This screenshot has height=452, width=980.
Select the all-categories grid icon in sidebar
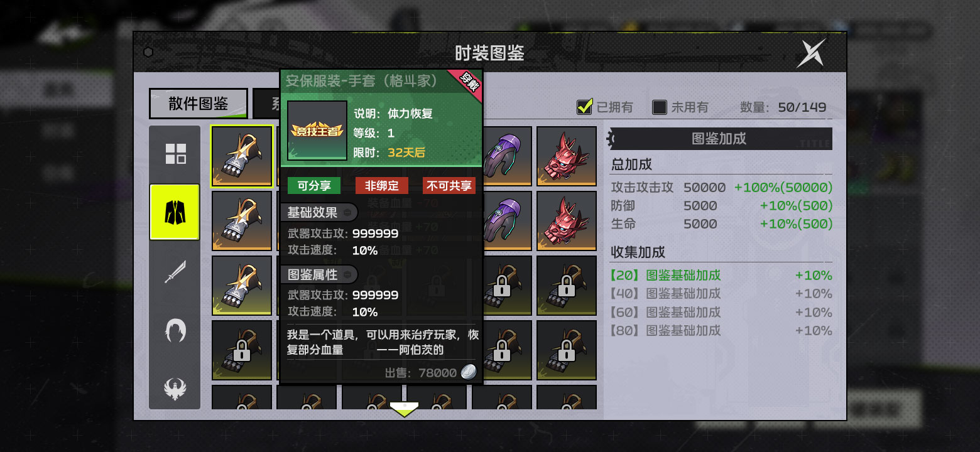click(x=175, y=154)
